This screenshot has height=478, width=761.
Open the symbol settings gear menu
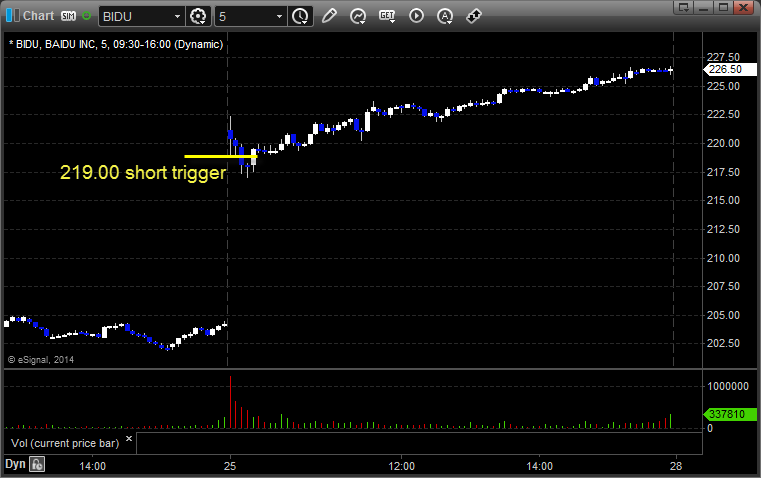pos(198,16)
